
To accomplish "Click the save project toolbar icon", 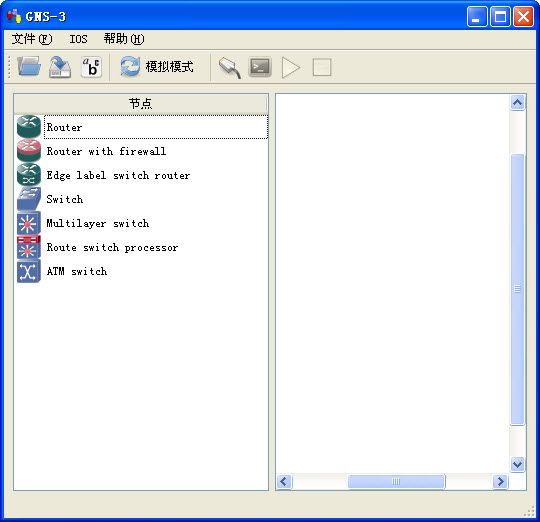I will (x=60, y=67).
